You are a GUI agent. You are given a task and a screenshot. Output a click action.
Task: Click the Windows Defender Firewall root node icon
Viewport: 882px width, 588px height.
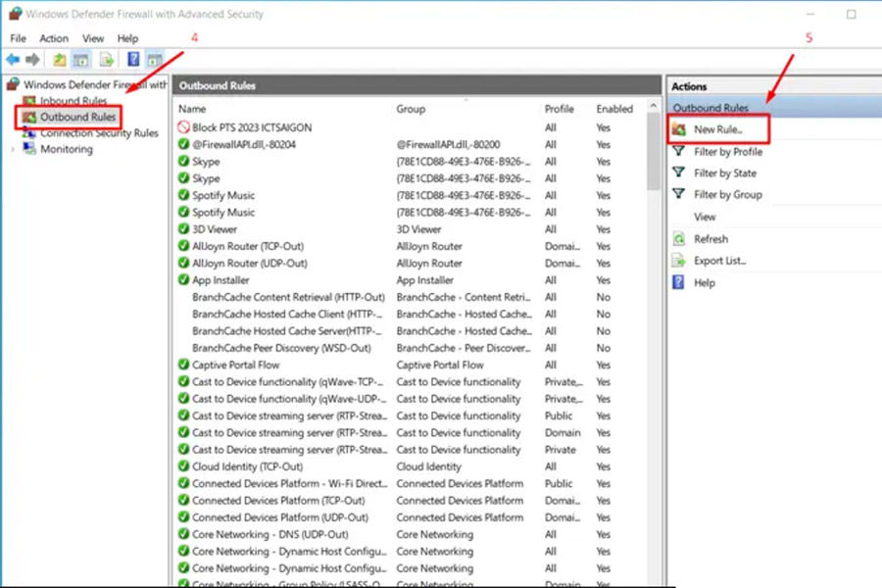pyautogui.click(x=14, y=84)
